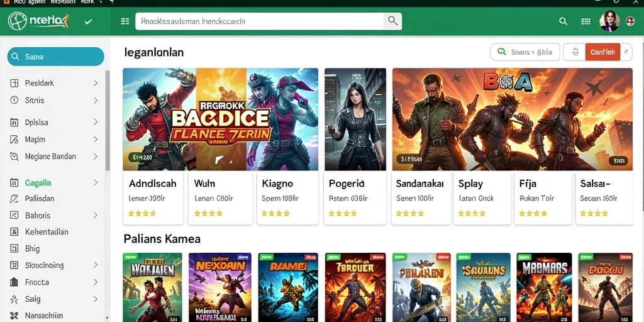Click the Presidark sidebar icon
This screenshot has width=644, height=322.
coord(14,83)
